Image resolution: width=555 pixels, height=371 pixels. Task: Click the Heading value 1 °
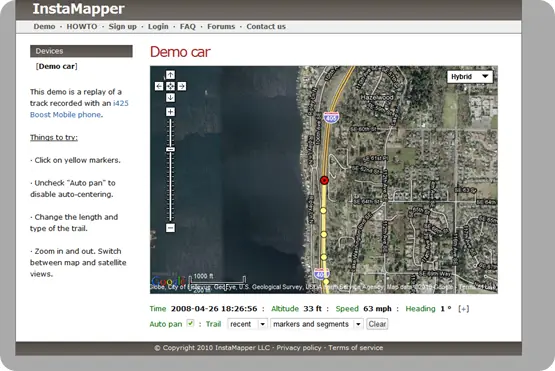(x=446, y=309)
